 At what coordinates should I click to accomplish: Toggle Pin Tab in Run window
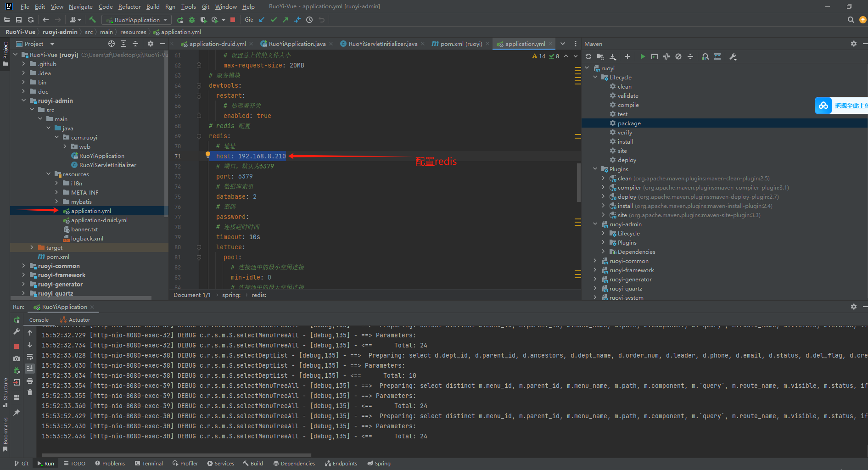coord(17,413)
